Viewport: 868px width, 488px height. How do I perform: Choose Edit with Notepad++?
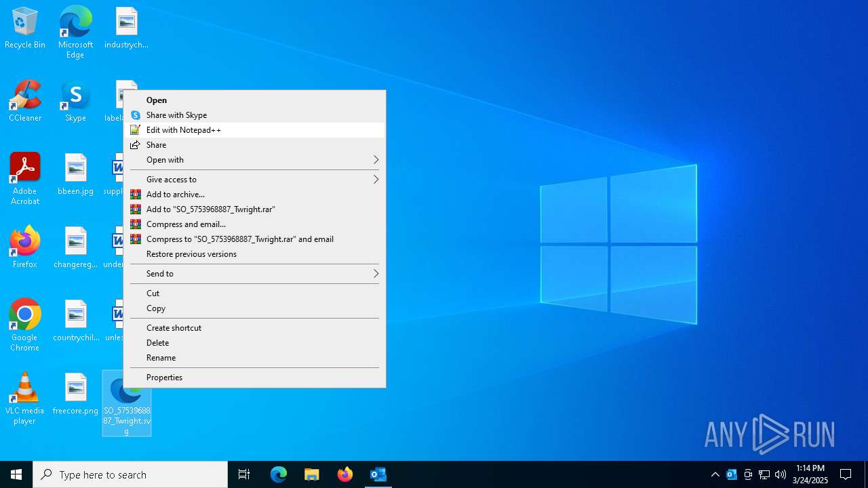click(x=254, y=130)
